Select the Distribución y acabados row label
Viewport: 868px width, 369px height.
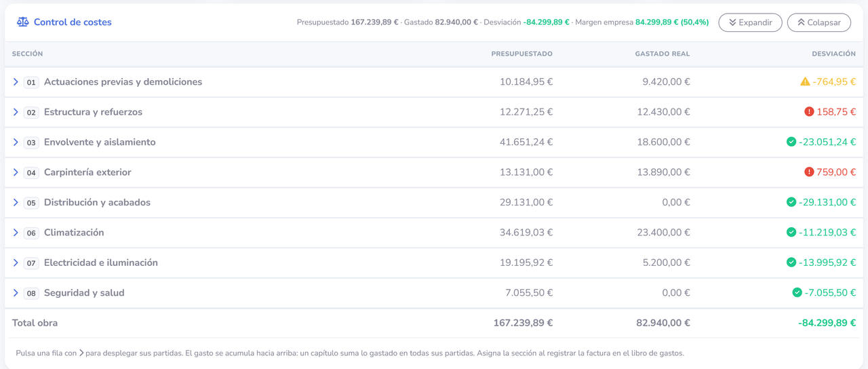(x=97, y=202)
